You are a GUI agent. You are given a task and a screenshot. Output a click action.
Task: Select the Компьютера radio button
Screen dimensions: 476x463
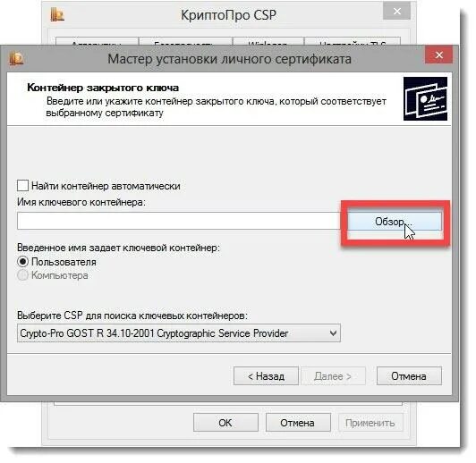coord(22,275)
